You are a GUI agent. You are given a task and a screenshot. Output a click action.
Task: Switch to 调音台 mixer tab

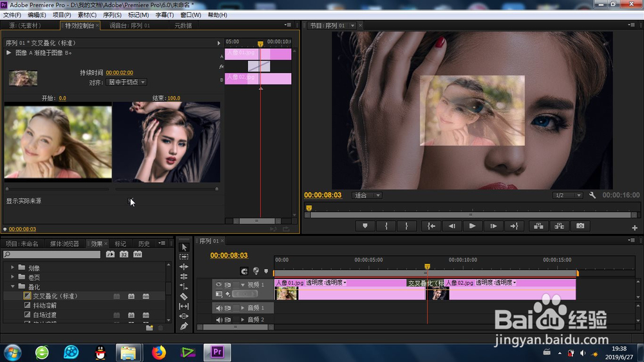click(x=130, y=26)
